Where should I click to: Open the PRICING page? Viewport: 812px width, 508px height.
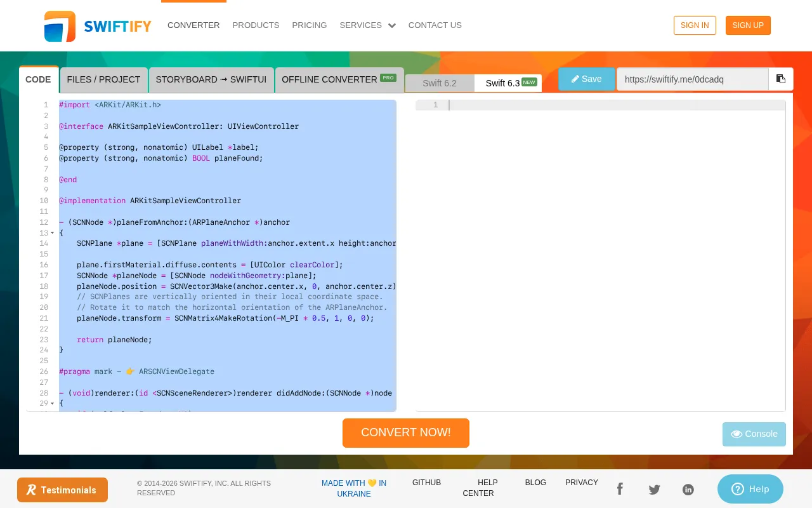click(x=310, y=25)
